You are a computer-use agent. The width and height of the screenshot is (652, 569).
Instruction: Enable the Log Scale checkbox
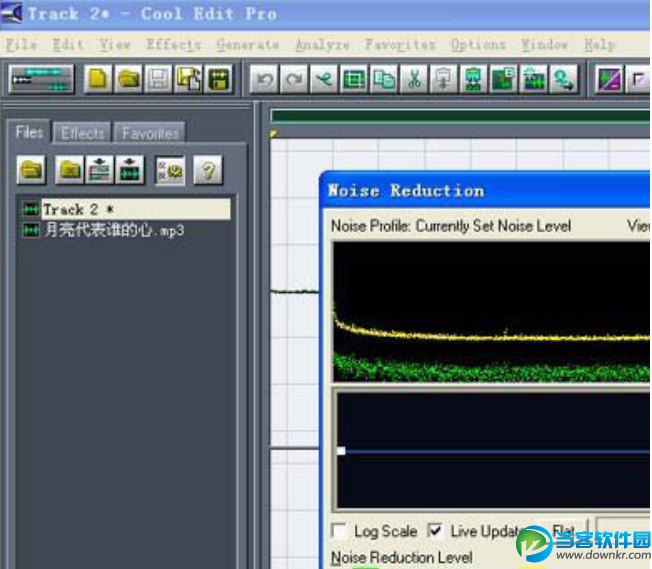click(x=340, y=531)
